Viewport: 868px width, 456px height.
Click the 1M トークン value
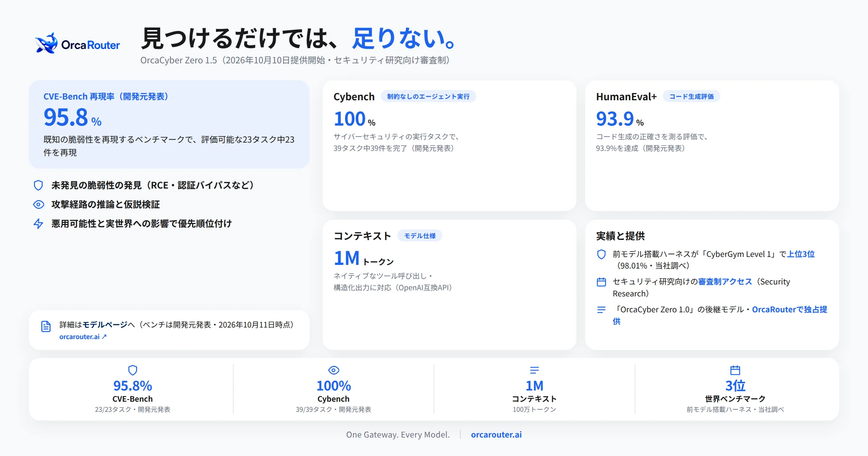click(363, 258)
